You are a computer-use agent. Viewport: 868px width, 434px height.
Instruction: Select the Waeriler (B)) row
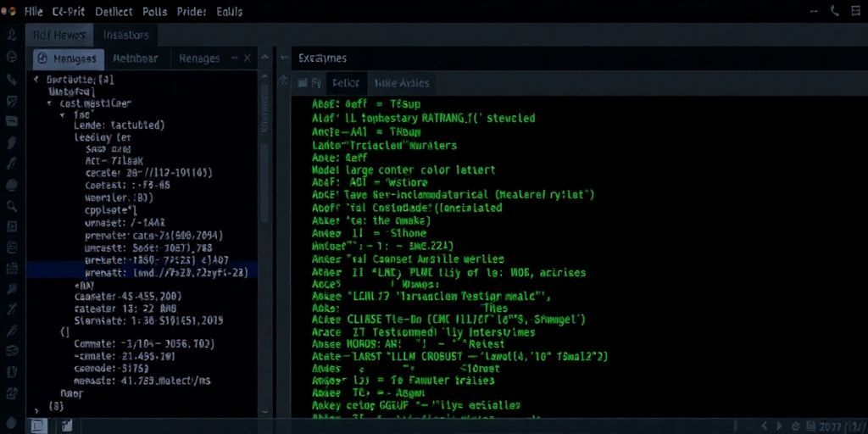119,197
